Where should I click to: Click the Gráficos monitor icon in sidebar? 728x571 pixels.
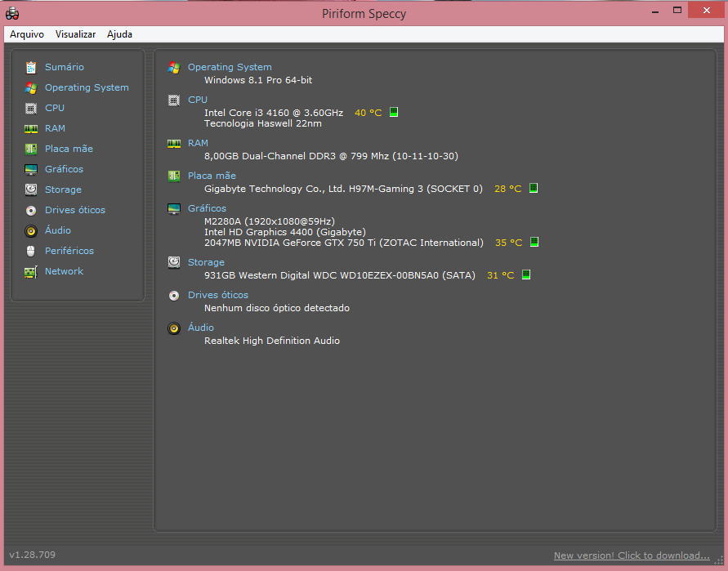tap(31, 169)
